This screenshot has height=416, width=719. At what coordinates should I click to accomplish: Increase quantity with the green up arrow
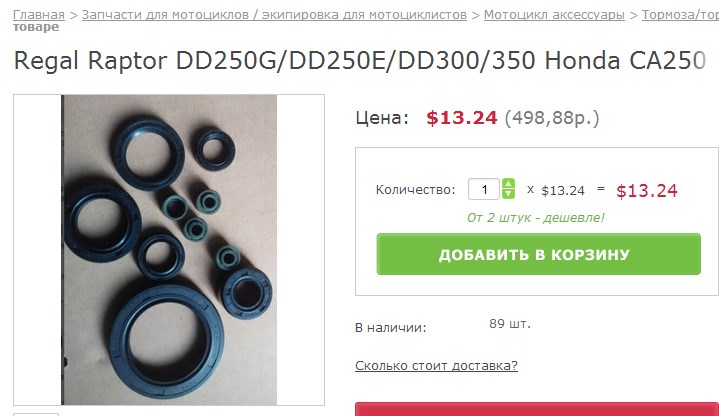[x=508, y=183]
